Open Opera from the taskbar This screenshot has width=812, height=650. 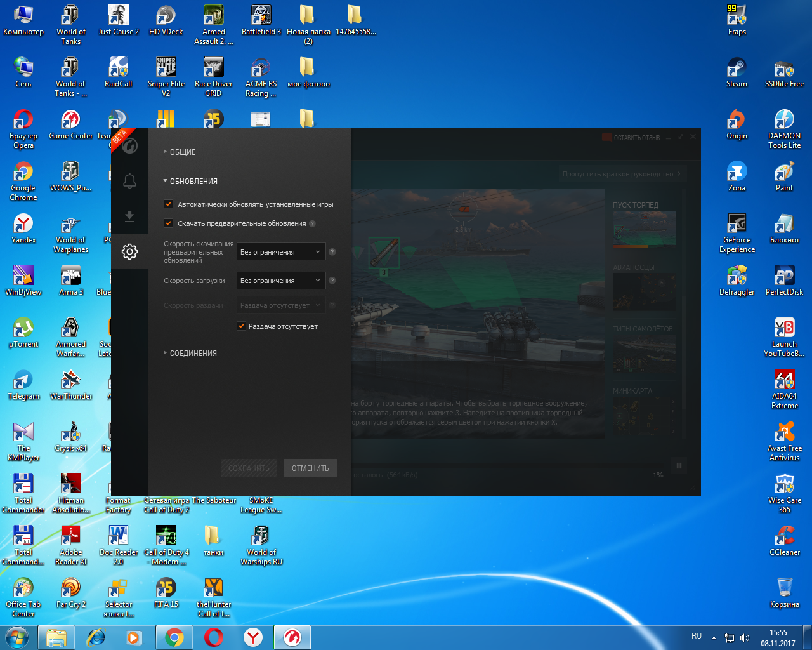click(214, 637)
